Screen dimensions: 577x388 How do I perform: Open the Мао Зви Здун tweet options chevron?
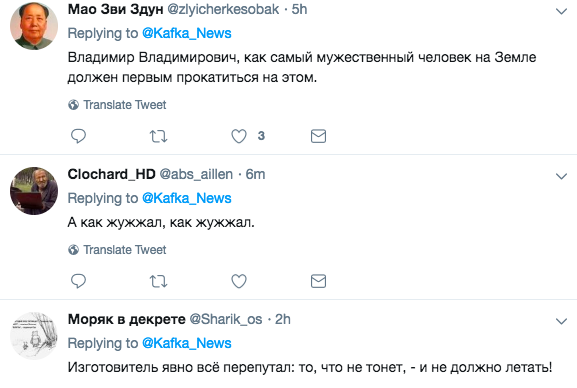coord(561,11)
